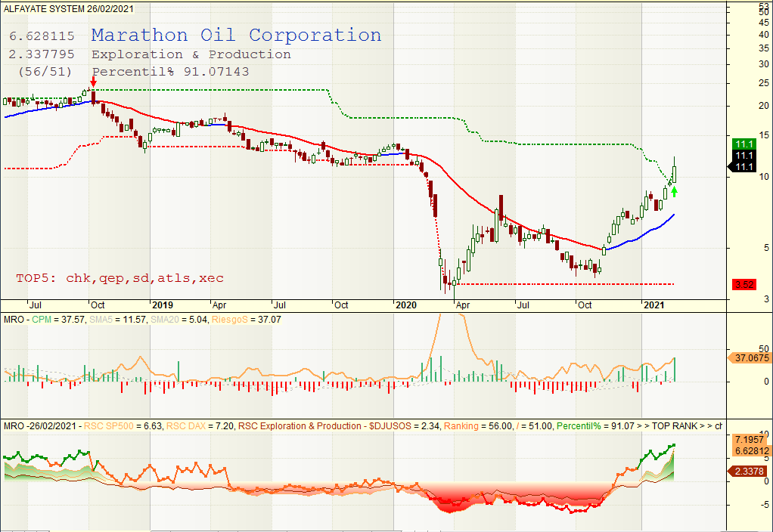Image resolution: width=773 pixels, height=532 pixels.
Task: Click the 40 level on the price axis
Action: click(x=764, y=35)
